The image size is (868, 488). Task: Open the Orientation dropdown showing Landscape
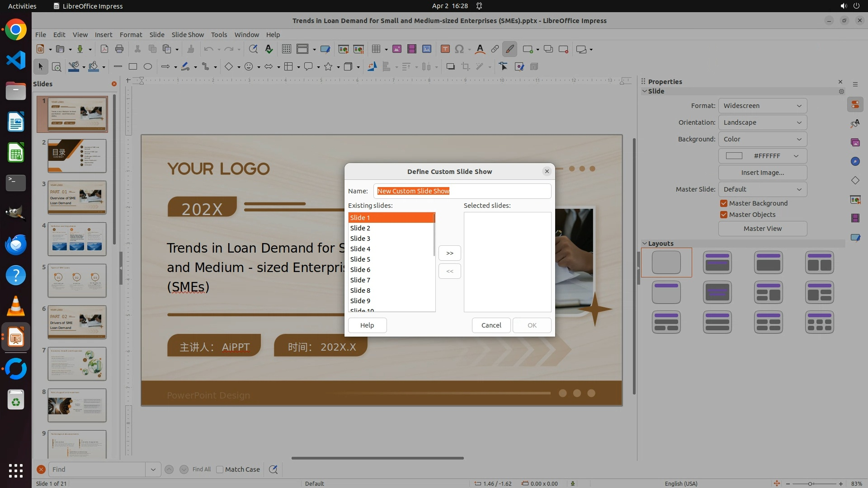pos(762,122)
